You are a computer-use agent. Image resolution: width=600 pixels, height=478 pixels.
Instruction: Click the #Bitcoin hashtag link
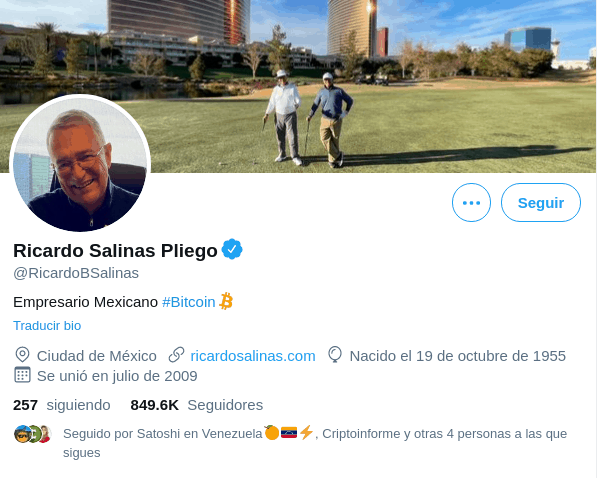coord(188,302)
